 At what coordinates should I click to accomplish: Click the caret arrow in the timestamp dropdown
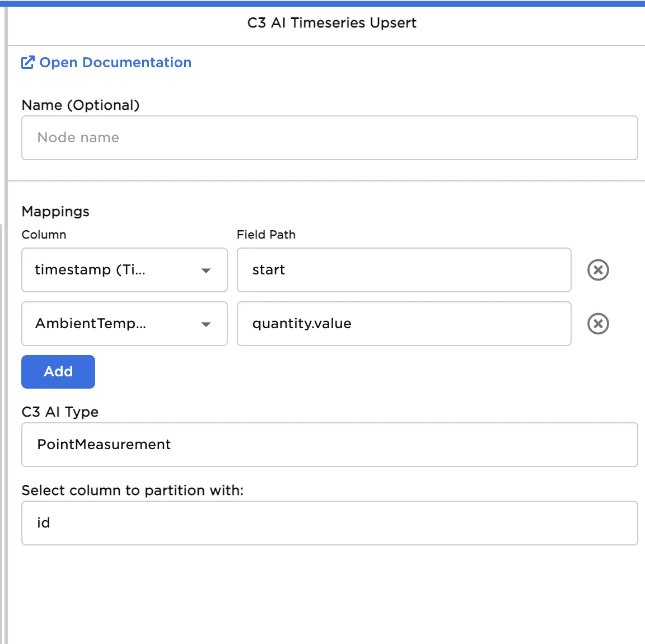point(206,270)
